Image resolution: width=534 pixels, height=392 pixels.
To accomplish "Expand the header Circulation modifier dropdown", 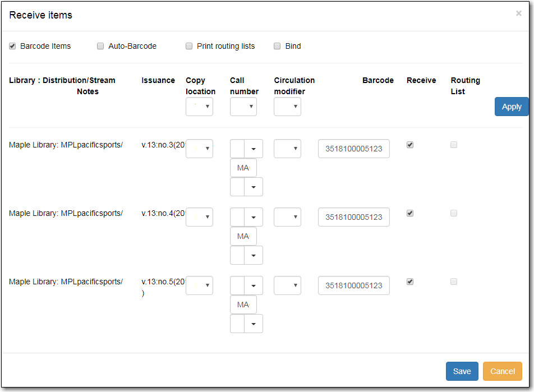I will point(287,107).
